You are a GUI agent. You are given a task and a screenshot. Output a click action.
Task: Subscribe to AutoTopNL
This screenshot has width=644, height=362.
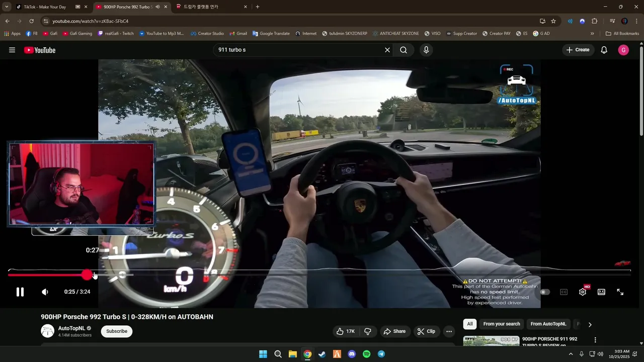coord(117,331)
